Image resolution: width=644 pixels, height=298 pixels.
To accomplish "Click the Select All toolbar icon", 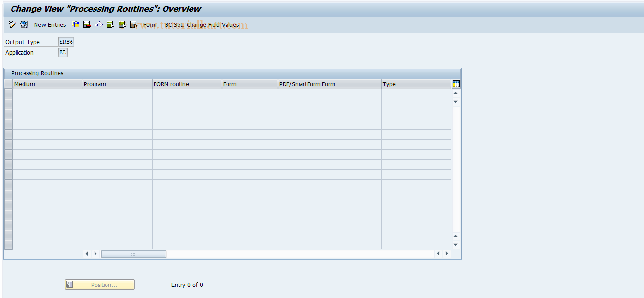I will [x=110, y=24].
